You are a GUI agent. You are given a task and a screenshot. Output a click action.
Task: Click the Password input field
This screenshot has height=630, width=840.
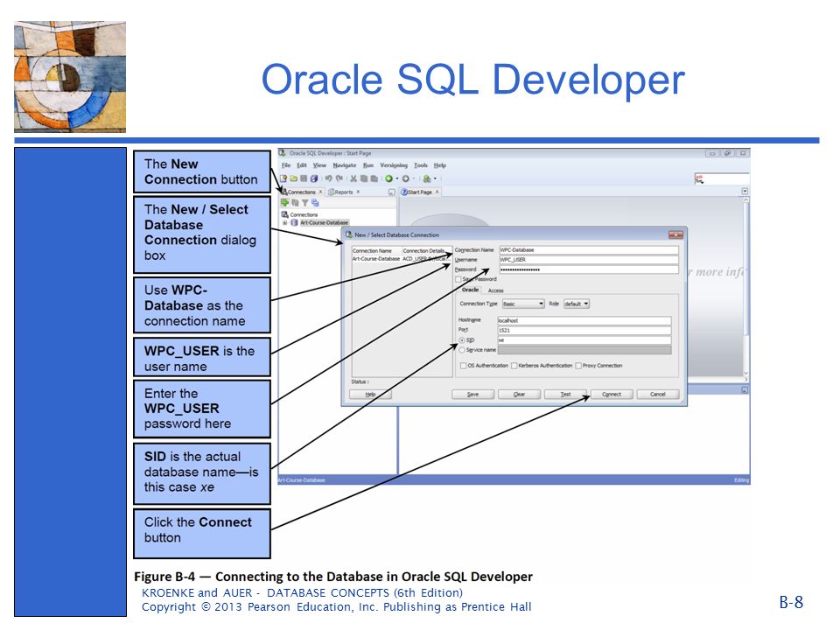589,269
